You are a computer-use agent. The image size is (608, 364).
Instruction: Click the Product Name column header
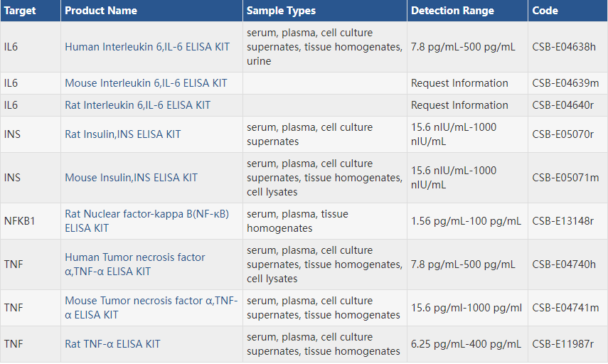pos(101,11)
